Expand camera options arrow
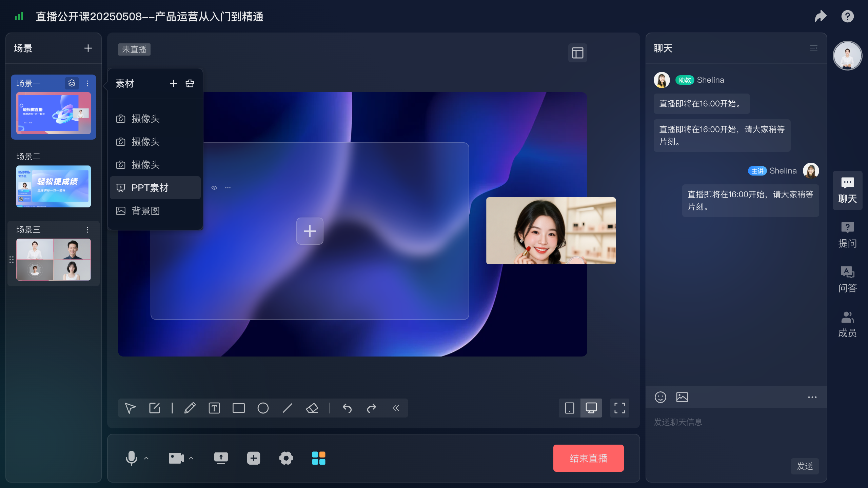 (191, 458)
